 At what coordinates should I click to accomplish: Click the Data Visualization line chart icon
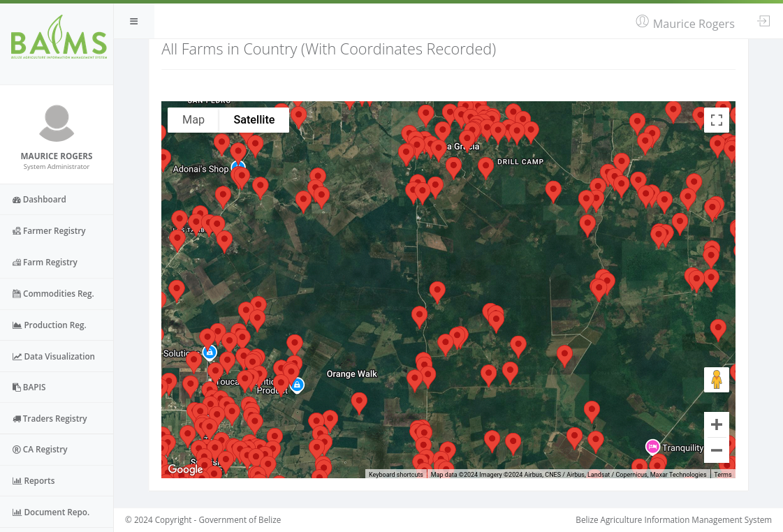tap(17, 357)
